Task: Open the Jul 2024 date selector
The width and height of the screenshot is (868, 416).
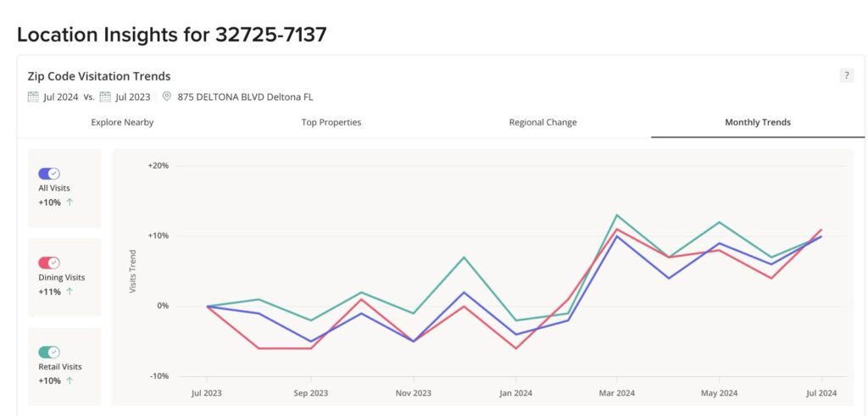Action: pos(53,97)
